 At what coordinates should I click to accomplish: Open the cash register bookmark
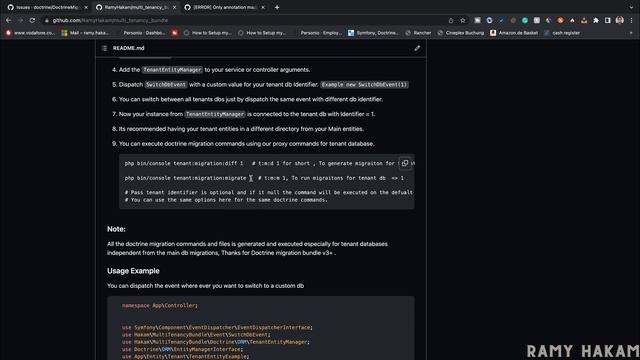pos(562,33)
